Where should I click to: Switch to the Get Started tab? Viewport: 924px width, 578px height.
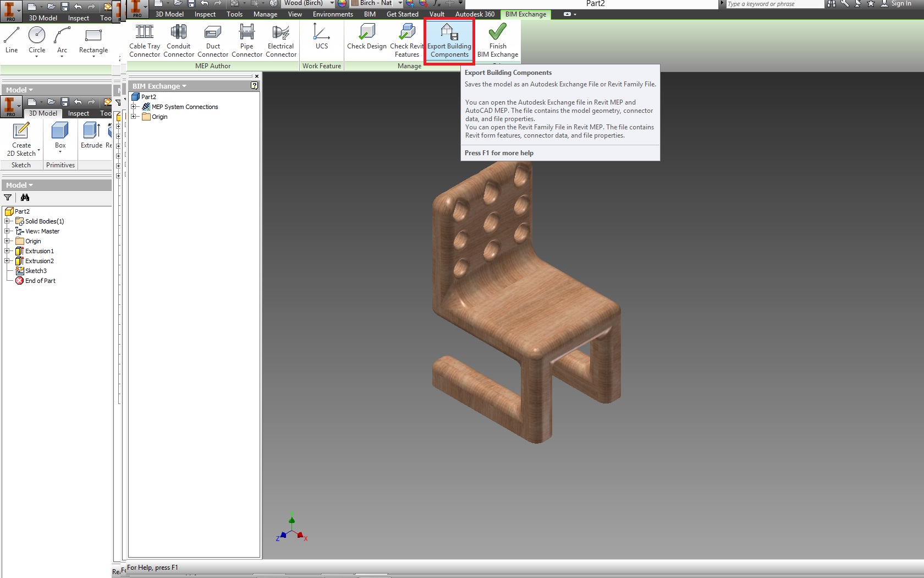402,14
